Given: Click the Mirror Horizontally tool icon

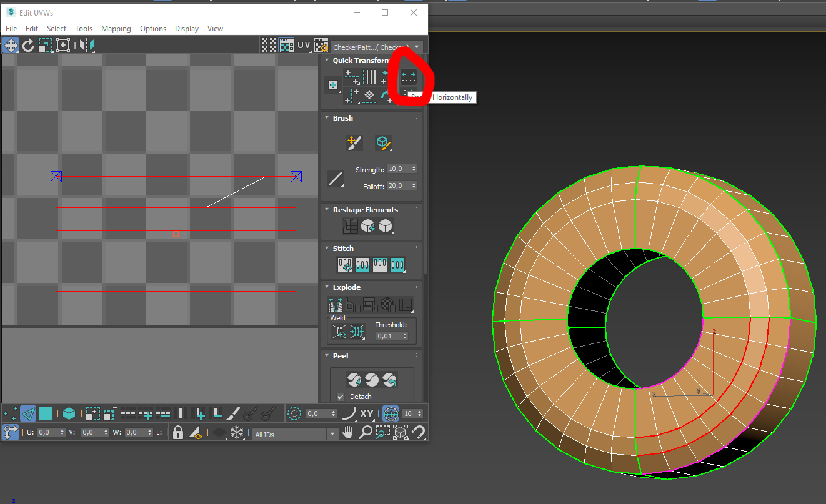Looking at the screenshot, I should (87, 45).
